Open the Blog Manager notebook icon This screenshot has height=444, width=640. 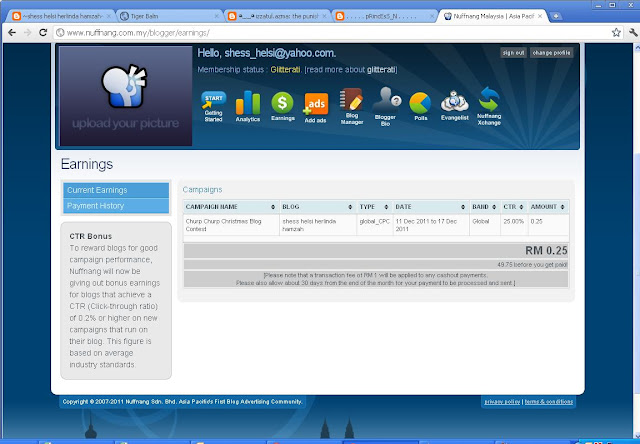click(x=351, y=107)
